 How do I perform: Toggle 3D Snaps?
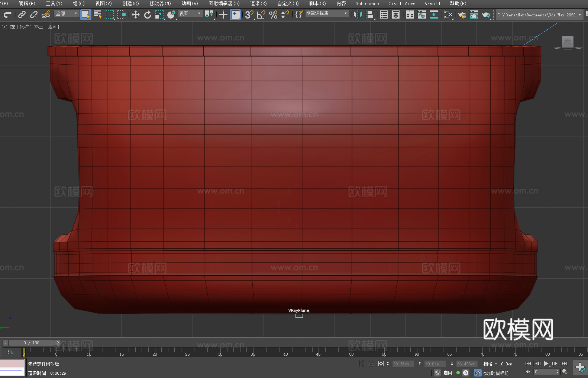point(249,14)
